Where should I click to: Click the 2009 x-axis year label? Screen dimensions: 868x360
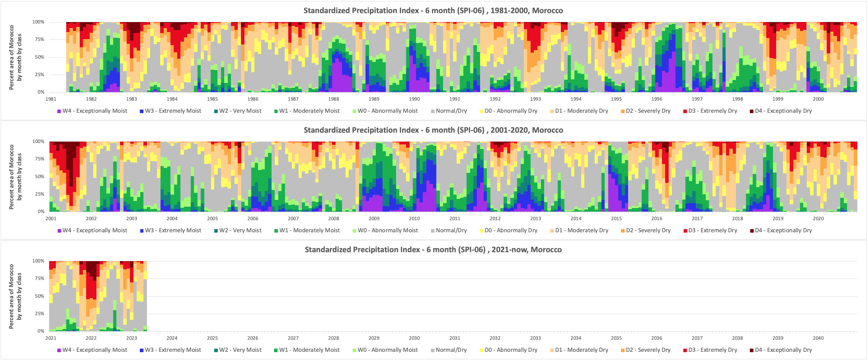[374, 219]
